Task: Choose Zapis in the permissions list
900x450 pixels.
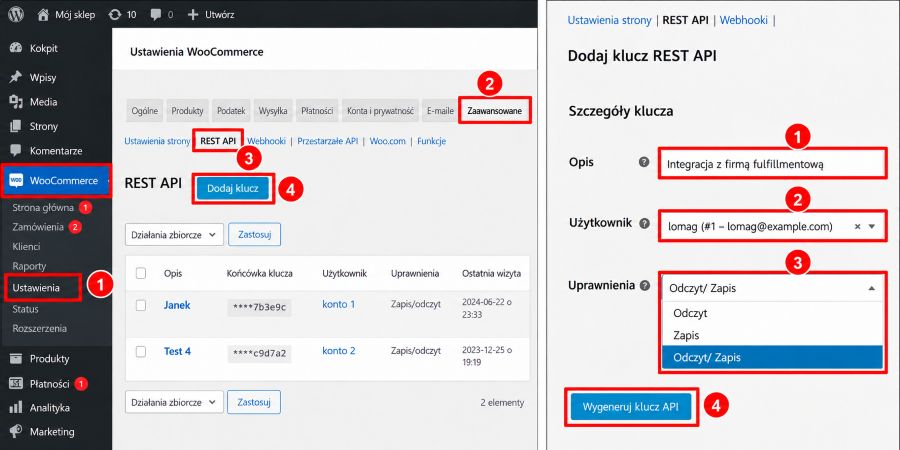Action: click(772, 335)
